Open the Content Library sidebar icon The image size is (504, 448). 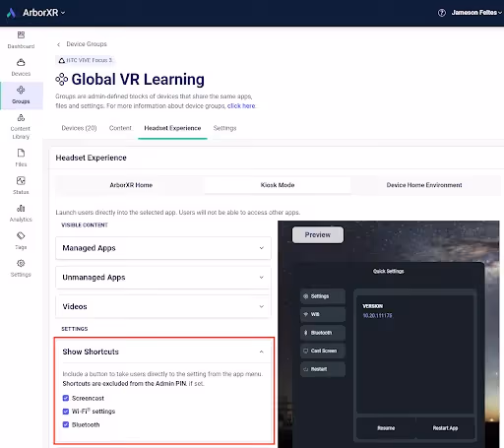pos(21,117)
